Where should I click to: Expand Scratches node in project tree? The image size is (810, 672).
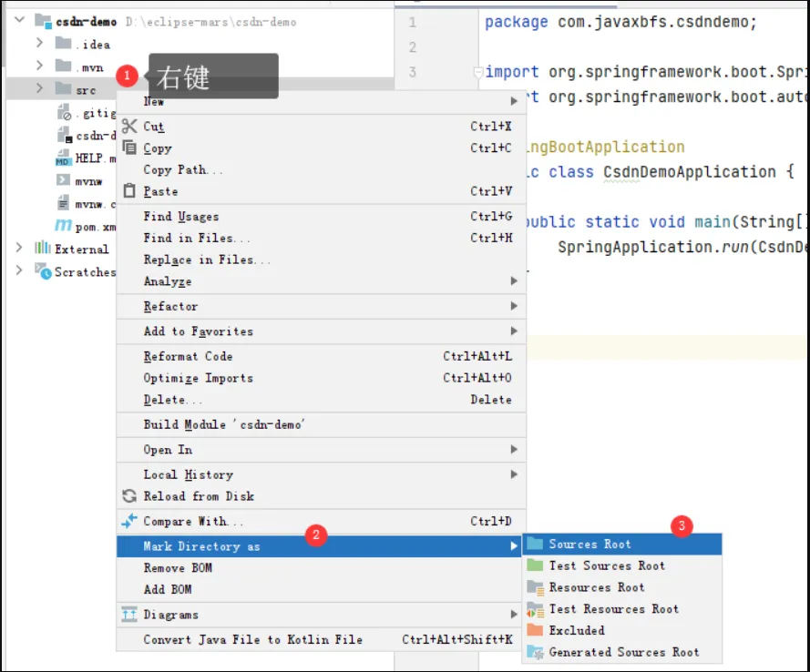pyautogui.click(x=19, y=270)
